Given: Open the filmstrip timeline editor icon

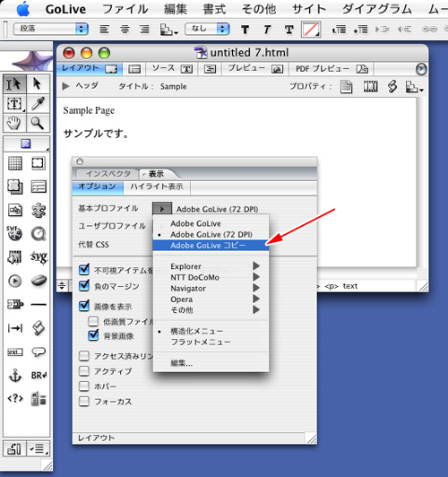Looking at the screenshot, I should click(x=371, y=87).
